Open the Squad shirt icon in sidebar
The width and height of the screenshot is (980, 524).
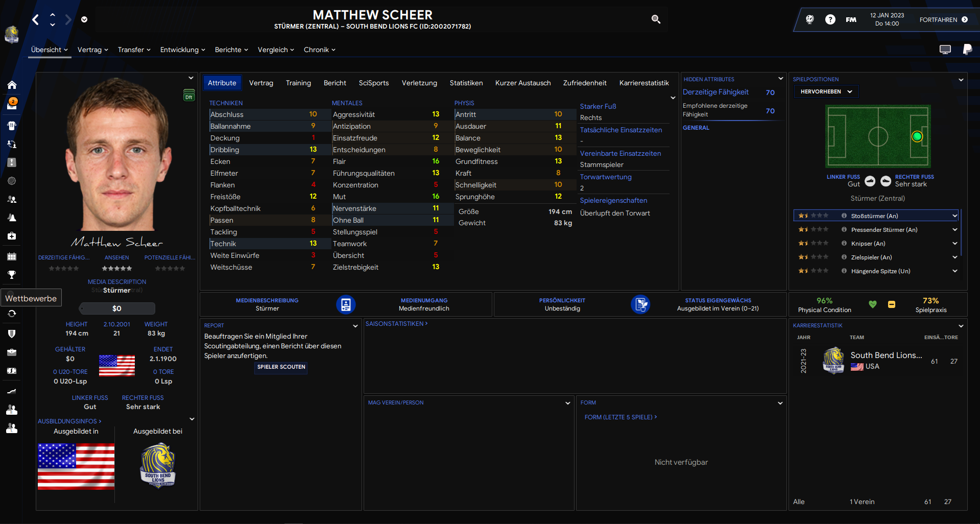12,126
